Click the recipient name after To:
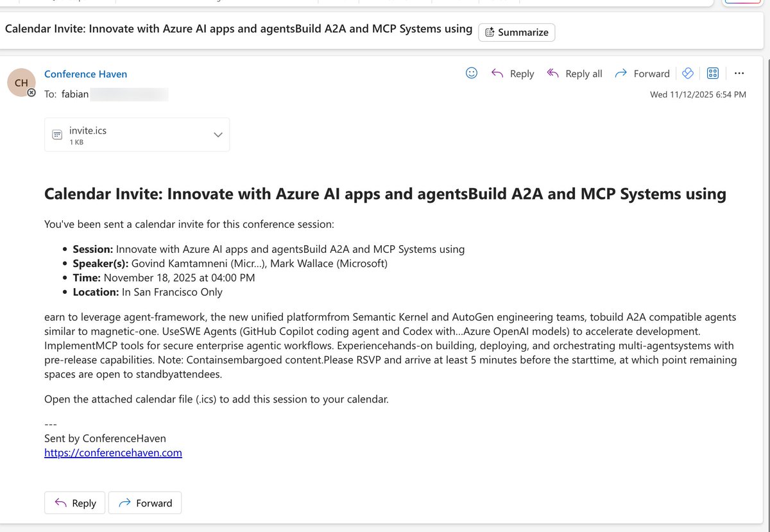Screen dimensions: 770x532 (x=75, y=94)
